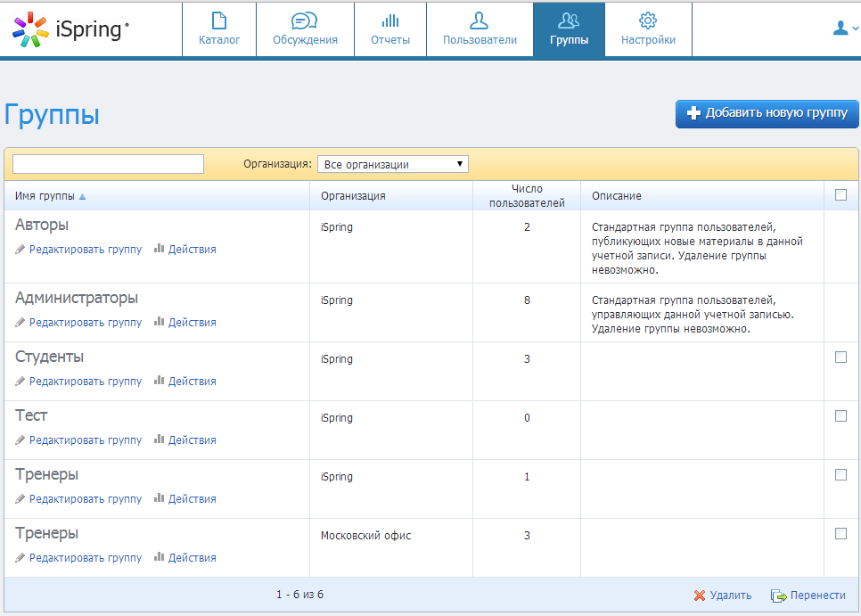Image resolution: width=861 pixels, height=616 pixels.
Task: Check the Тренеры iSpring group checkbox
Action: pos(840,474)
